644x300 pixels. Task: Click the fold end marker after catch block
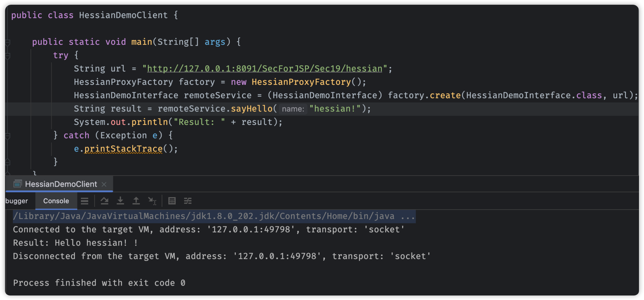pos(8,162)
